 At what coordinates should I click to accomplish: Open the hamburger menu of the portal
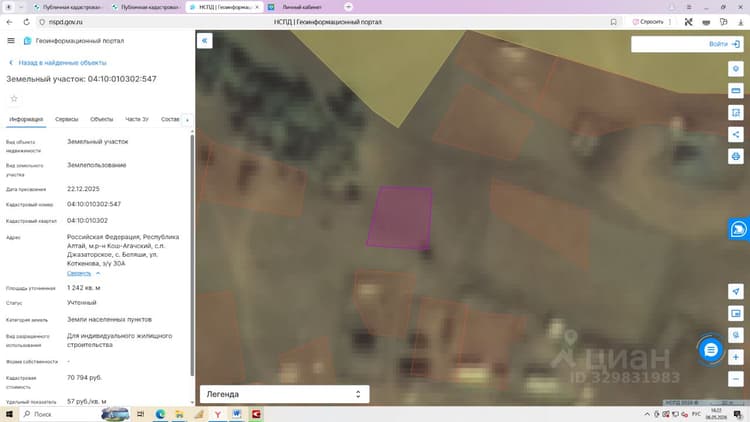[11, 41]
